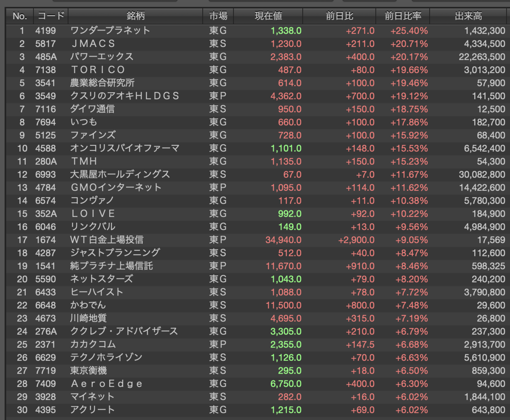The height and width of the screenshot is (420, 510).
Task: Click current price 11,670.0
Action: click(283, 266)
